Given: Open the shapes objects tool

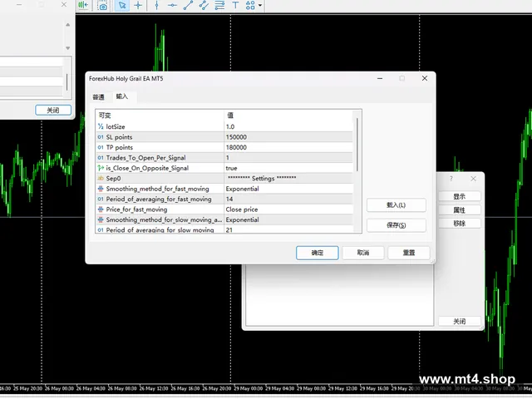Looking at the screenshot, I should click(250, 5).
